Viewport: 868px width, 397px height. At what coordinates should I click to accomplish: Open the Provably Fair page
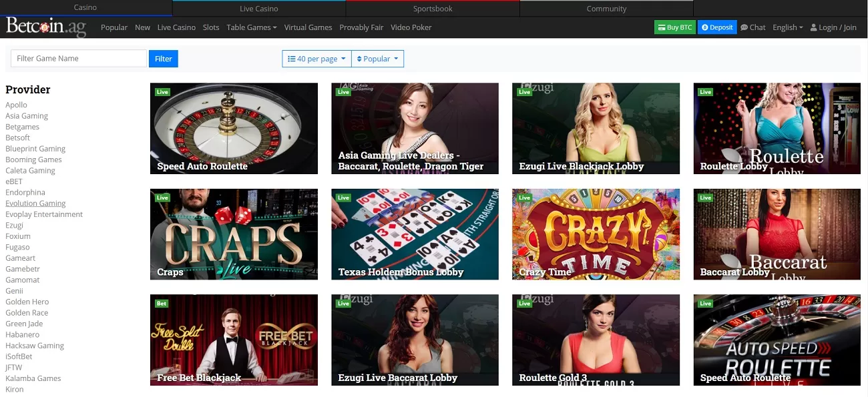tap(361, 27)
